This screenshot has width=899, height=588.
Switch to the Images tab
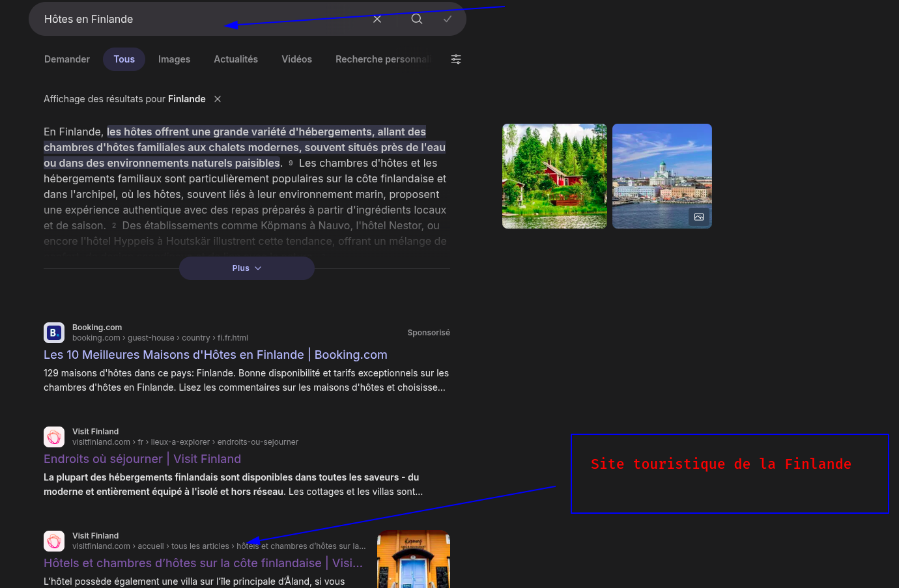click(175, 59)
